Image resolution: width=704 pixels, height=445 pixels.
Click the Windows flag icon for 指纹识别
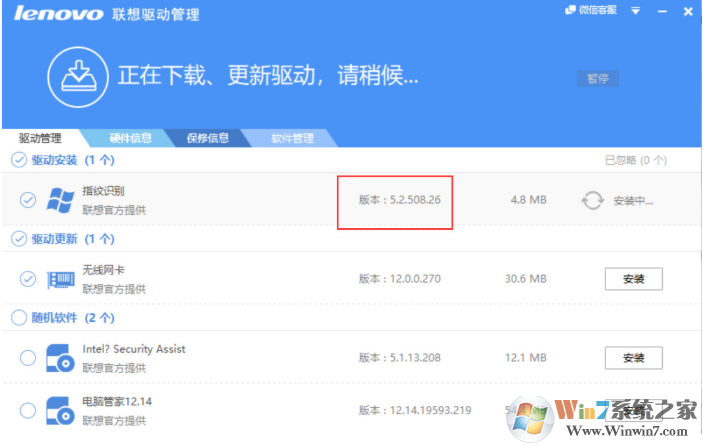click(x=61, y=200)
